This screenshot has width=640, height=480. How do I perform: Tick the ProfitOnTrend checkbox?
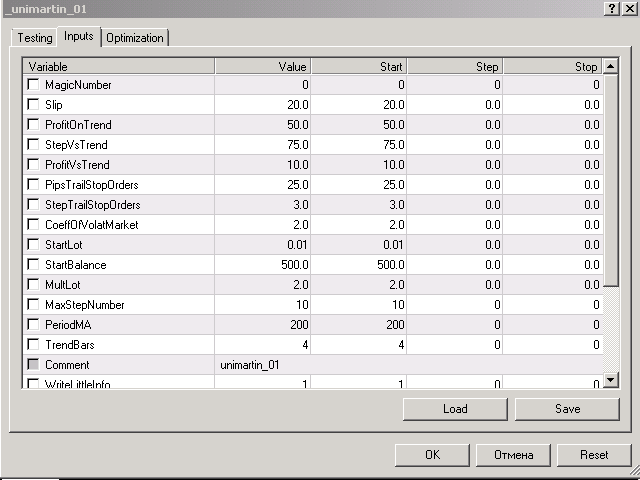click(x=33, y=125)
